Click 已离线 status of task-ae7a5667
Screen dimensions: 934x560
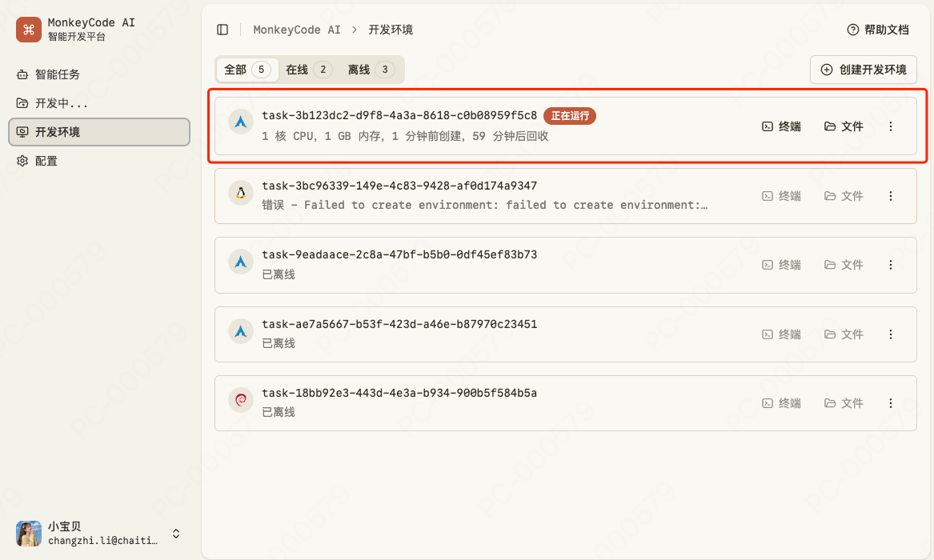click(279, 343)
